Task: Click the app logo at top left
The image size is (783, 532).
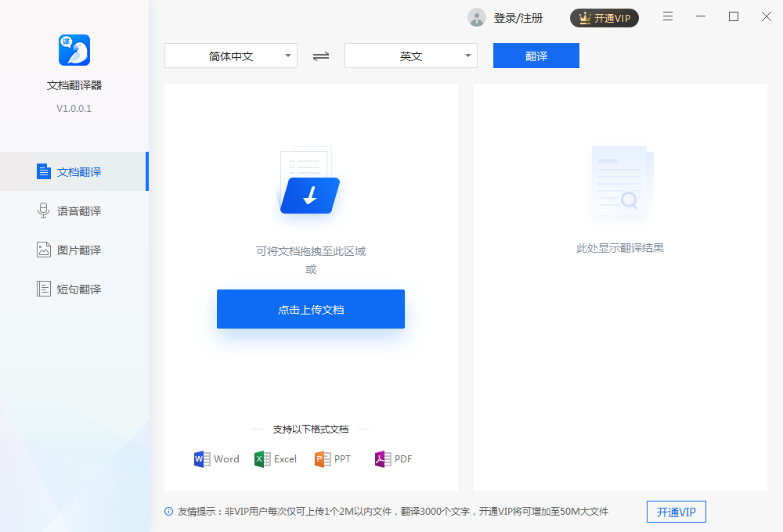Action: click(x=74, y=49)
